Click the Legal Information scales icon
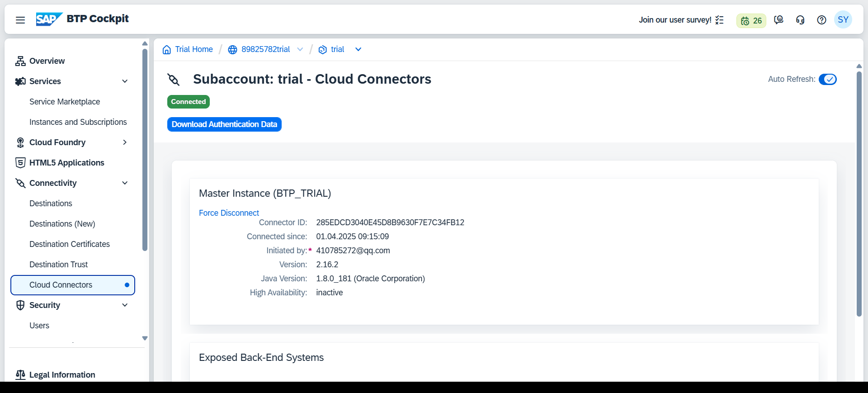The width and height of the screenshot is (868, 393). [20, 375]
